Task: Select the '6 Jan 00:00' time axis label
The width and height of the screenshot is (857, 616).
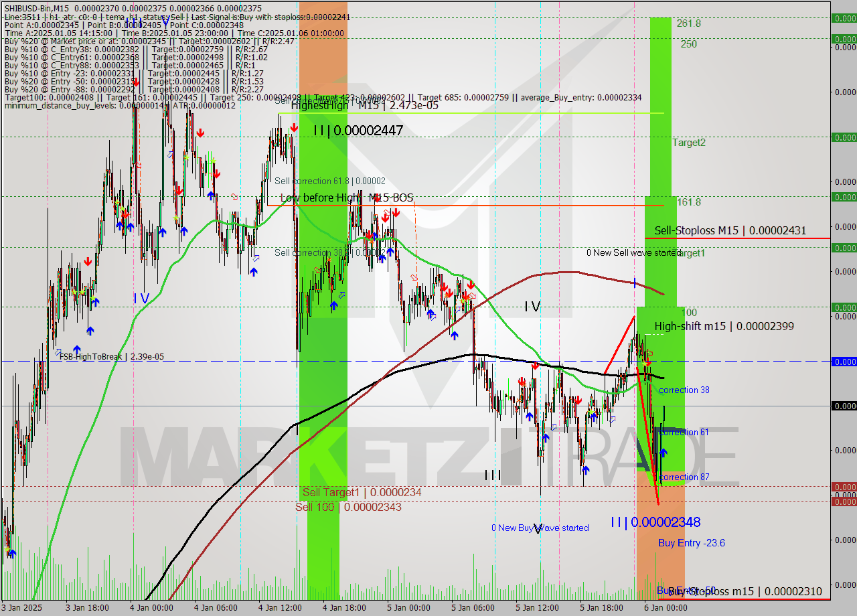Action: (x=666, y=608)
